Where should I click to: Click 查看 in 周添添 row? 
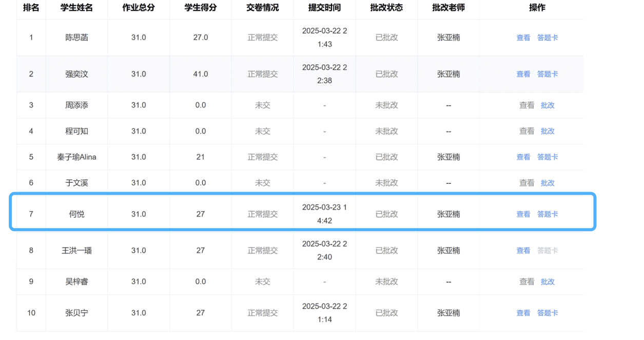coord(526,105)
